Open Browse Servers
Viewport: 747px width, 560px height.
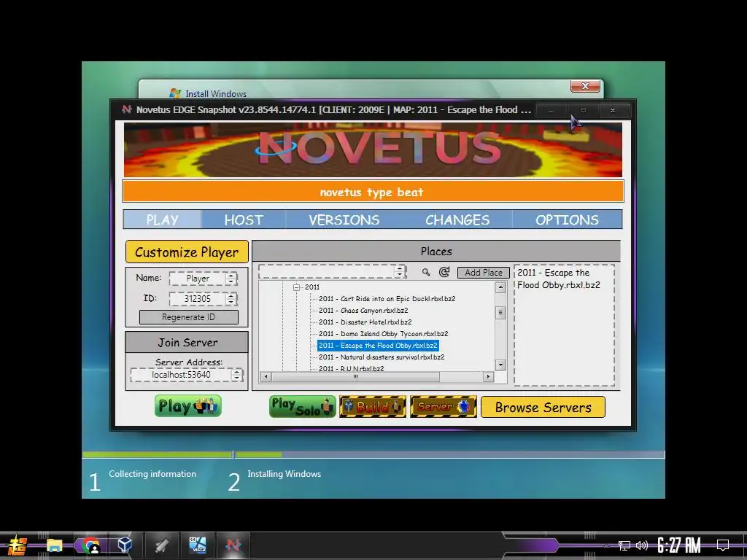543,407
